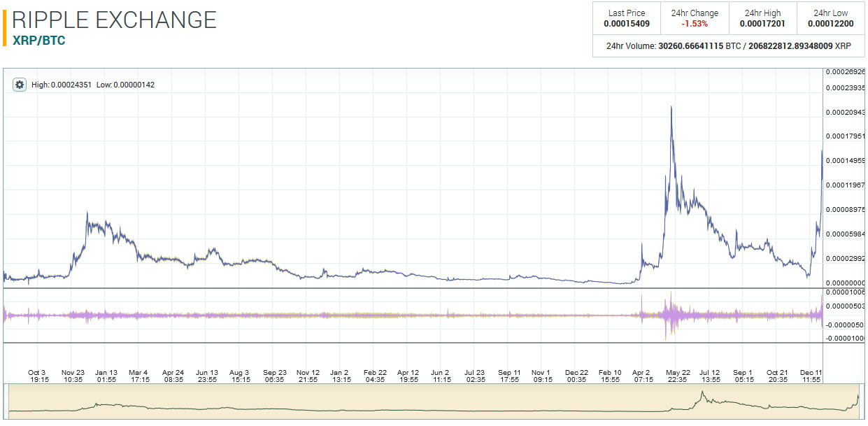
Task: Click the Jan 13 01:55 axis label
Action: point(106,376)
